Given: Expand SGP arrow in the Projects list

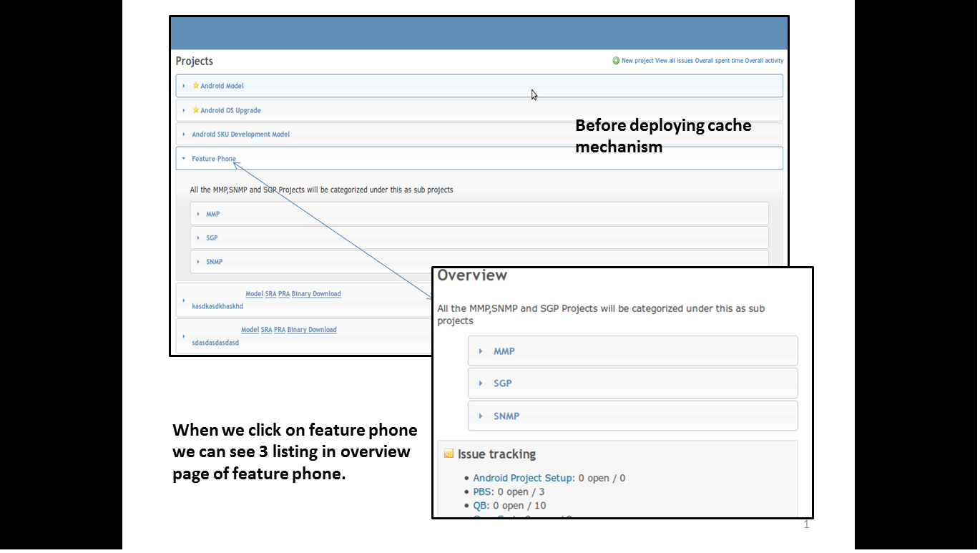Looking at the screenshot, I should 198,238.
